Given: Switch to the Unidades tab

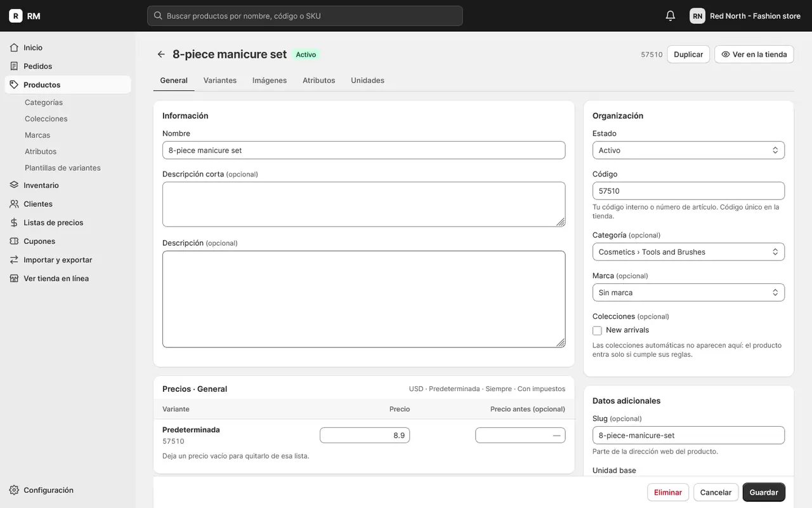Looking at the screenshot, I should 368,81.
